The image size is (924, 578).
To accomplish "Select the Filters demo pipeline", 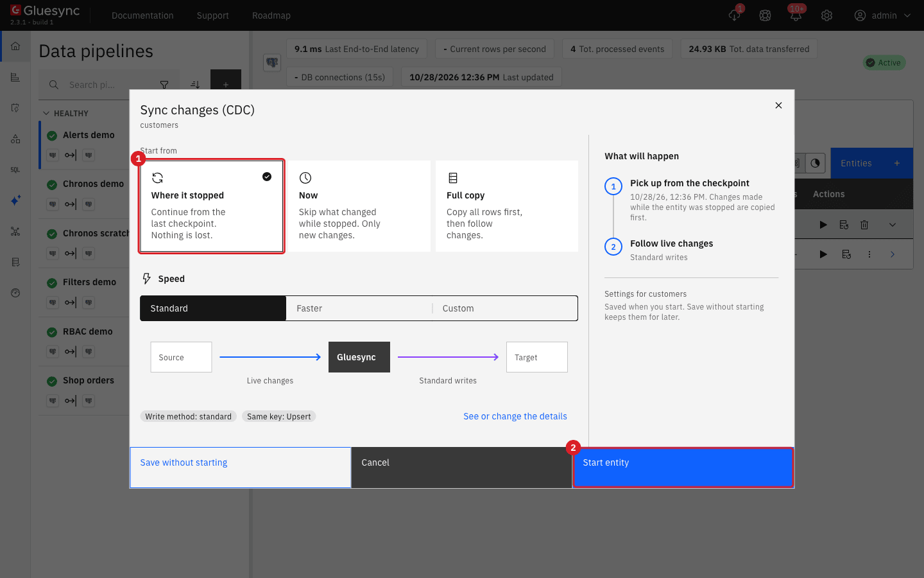I will click(x=89, y=282).
